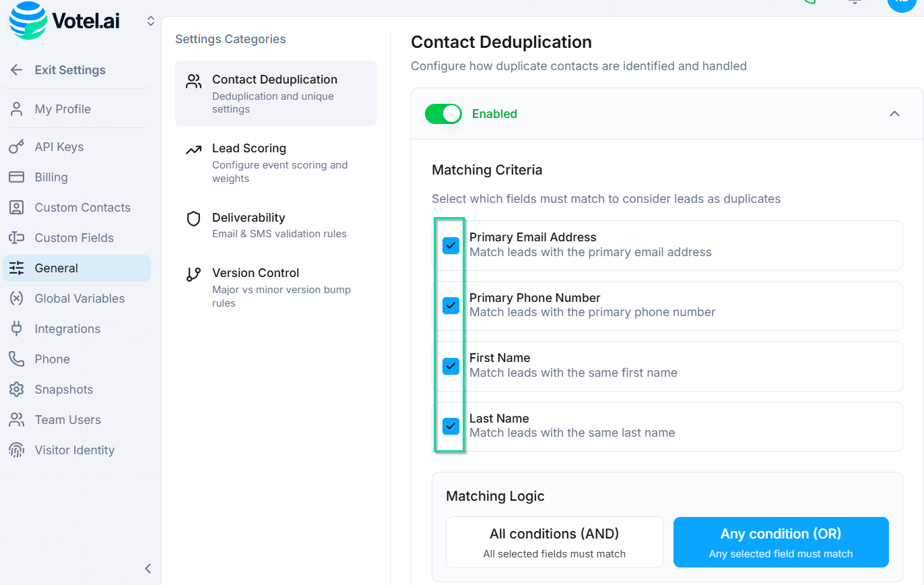
Task: Select All conditions (AND) logic
Action: 554,542
